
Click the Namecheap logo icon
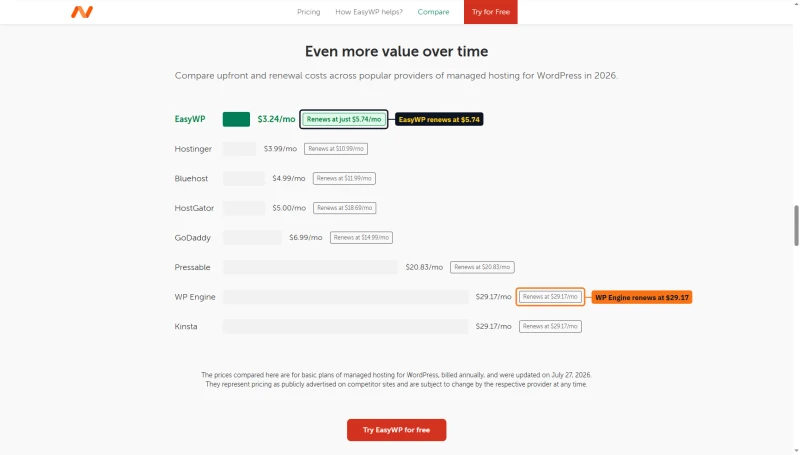click(x=82, y=12)
